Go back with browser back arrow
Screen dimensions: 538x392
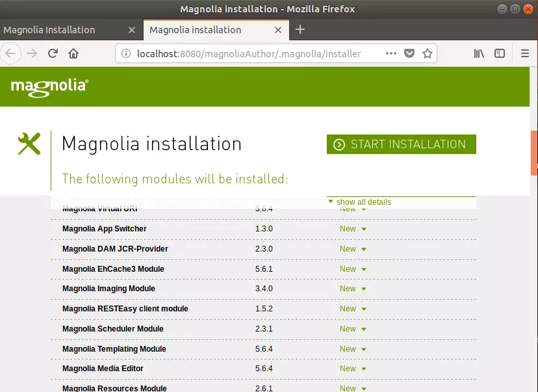(x=10, y=53)
